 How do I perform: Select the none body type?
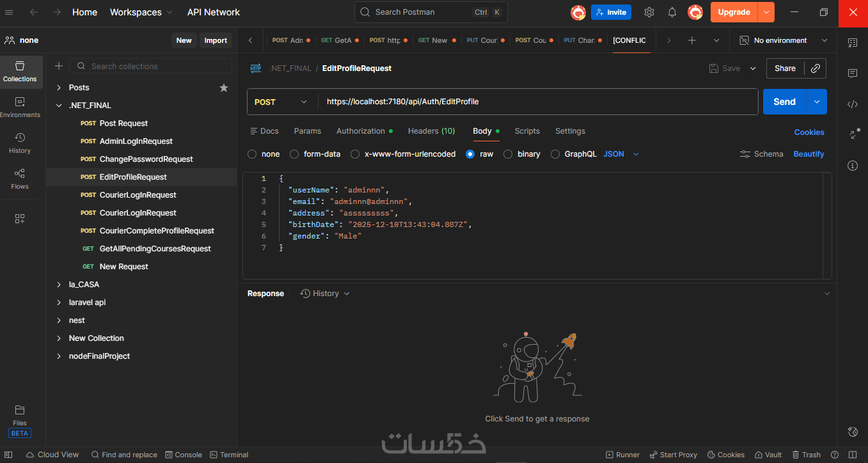[x=252, y=154]
